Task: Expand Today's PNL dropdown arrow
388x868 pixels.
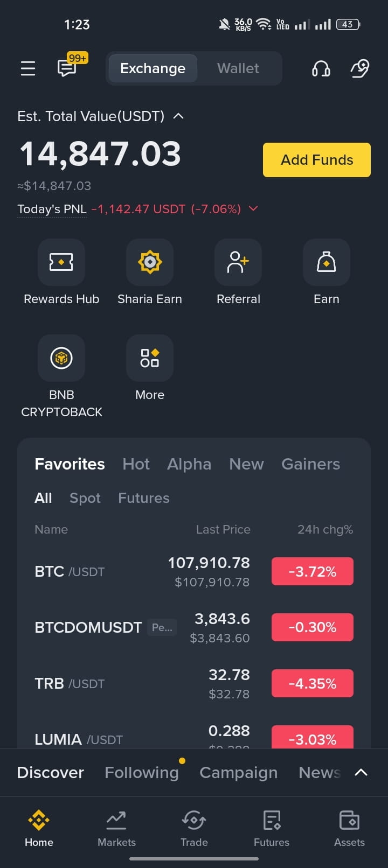Action: [x=253, y=208]
